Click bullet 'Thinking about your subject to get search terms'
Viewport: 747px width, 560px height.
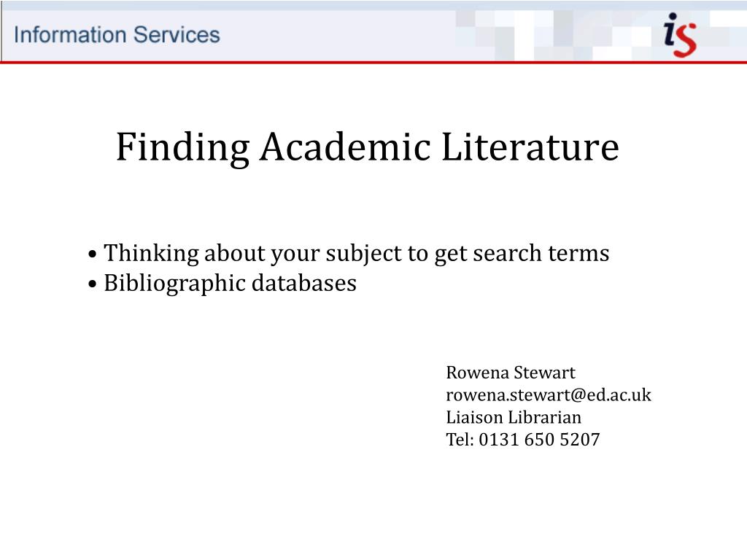point(349,253)
